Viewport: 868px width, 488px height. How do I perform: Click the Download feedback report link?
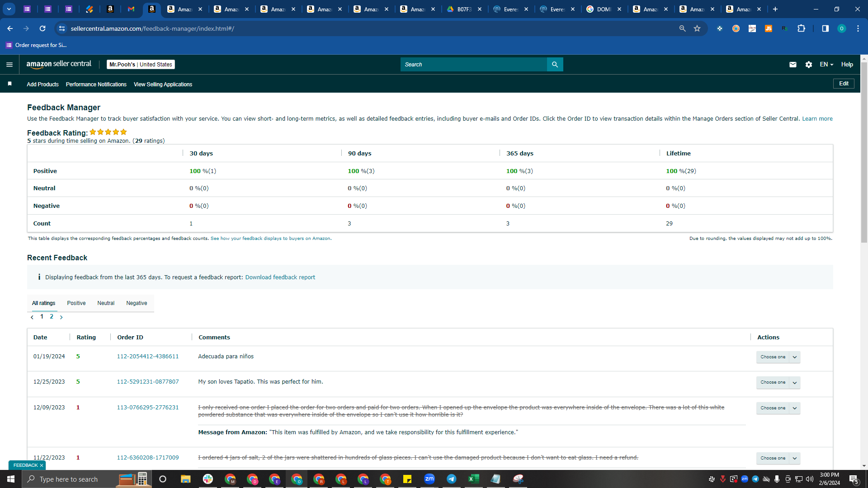(280, 277)
